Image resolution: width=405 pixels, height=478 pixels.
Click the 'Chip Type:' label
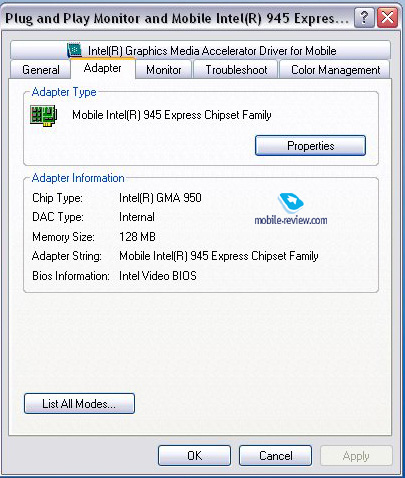tap(57, 198)
